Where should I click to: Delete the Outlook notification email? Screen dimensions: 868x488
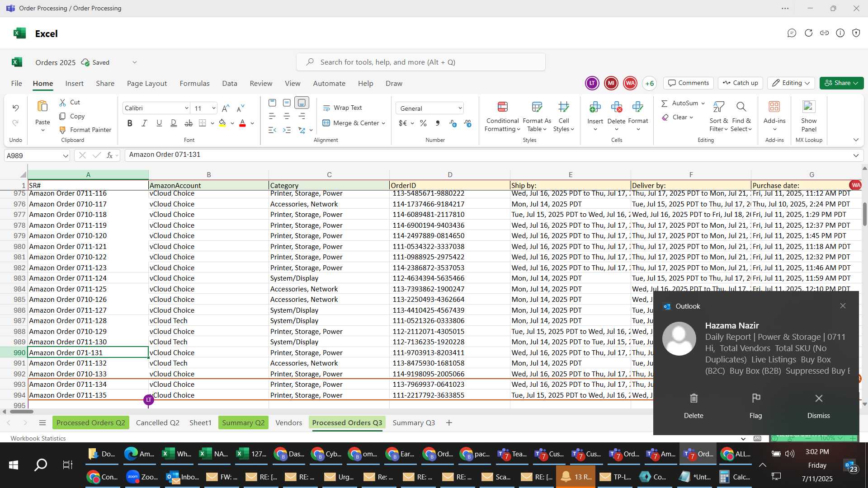pos(693,405)
